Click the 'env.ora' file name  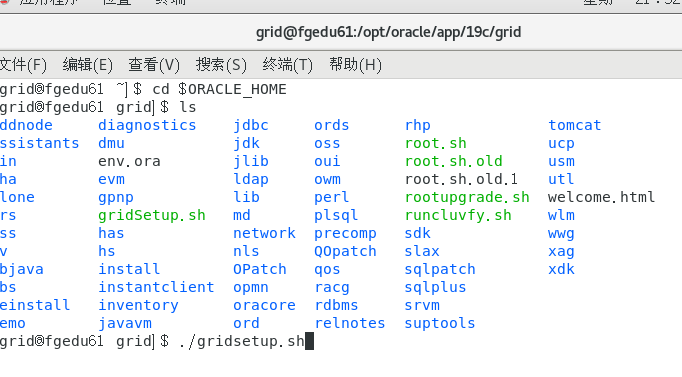129,161
